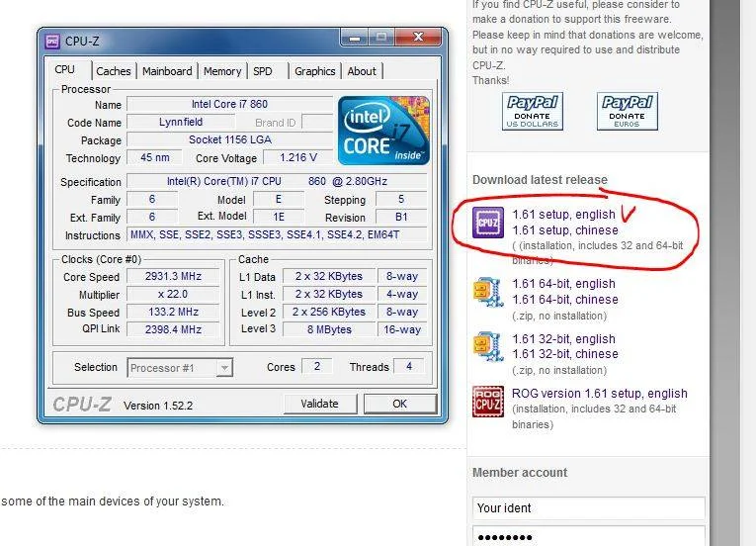Switch to the CPU tab
The width and height of the screenshot is (756, 546).
pyautogui.click(x=64, y=69)
